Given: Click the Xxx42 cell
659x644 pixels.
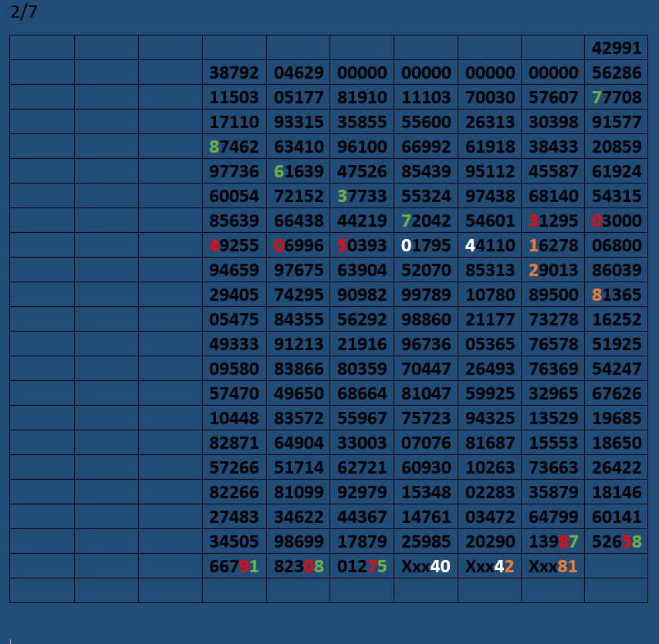Looking at the screenshot, I should click(x=489, y=566).
